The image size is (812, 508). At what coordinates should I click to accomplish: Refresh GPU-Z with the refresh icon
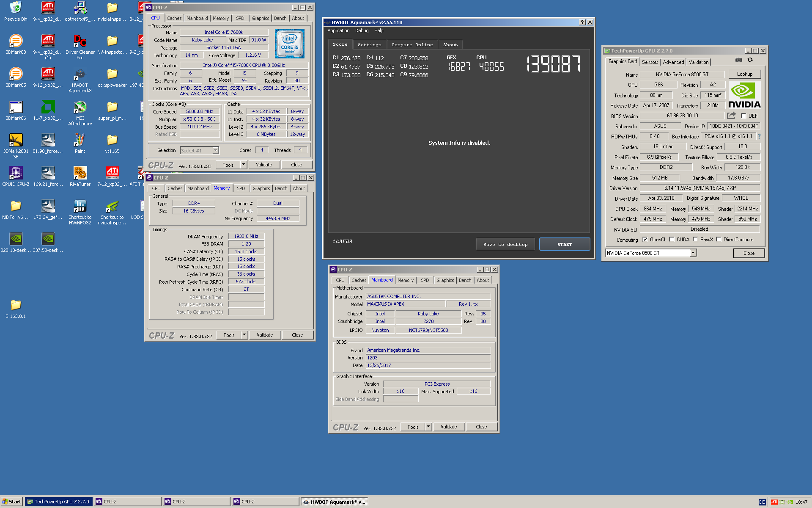coord(750,60)
